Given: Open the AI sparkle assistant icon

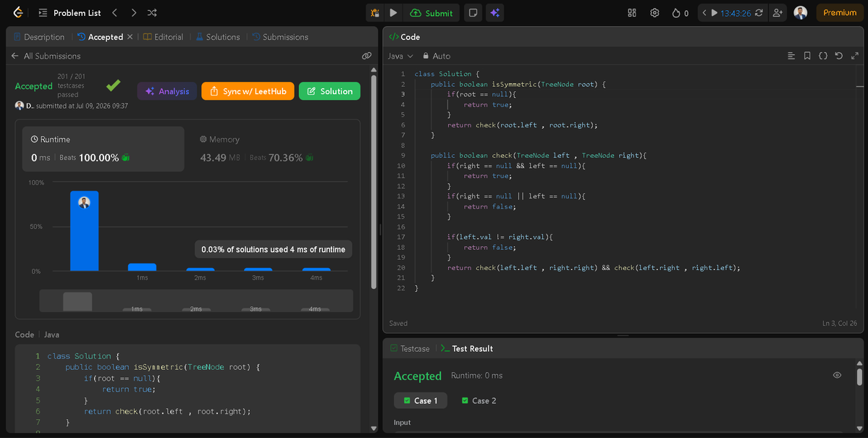Looking at the screenshot, I should click(x=495, y=13).
